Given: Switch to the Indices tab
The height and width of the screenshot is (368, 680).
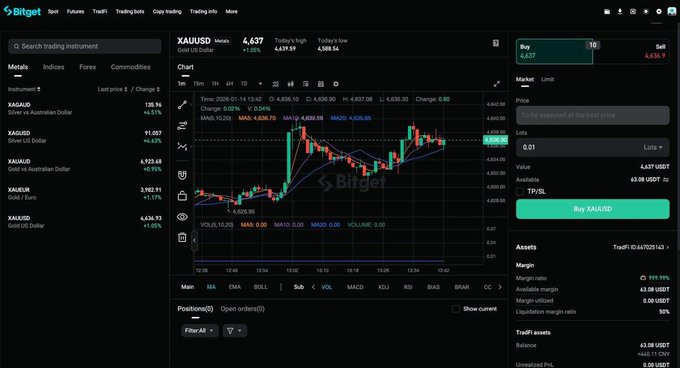Looking at the screenshot, I should (x=53, y=67).
